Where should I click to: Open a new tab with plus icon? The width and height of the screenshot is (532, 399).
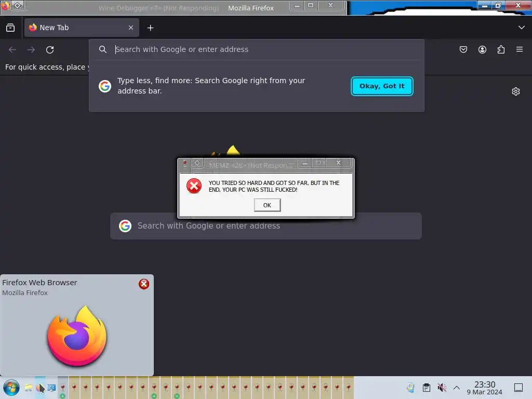(x=150, y=28)
